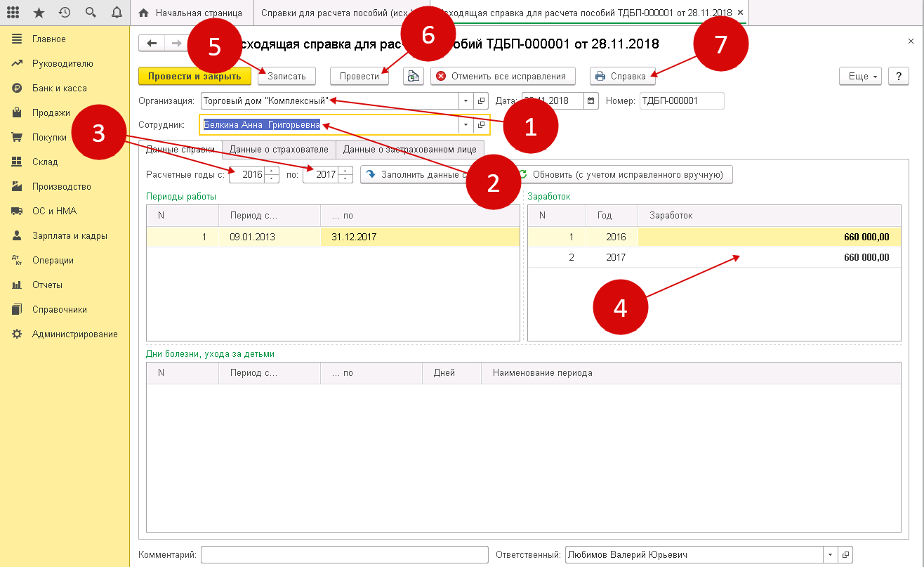Open the organization record via its open icon

click(x=482, y=100)
